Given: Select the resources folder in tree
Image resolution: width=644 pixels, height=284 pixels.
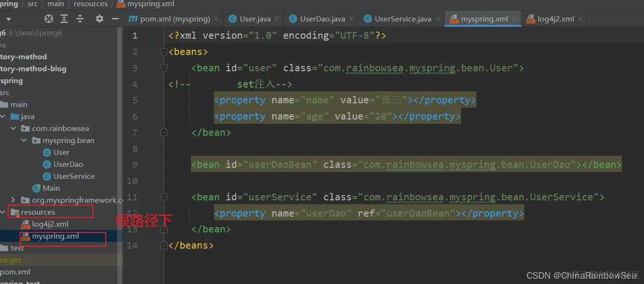Looking at the screenshot, I should 38,212.
